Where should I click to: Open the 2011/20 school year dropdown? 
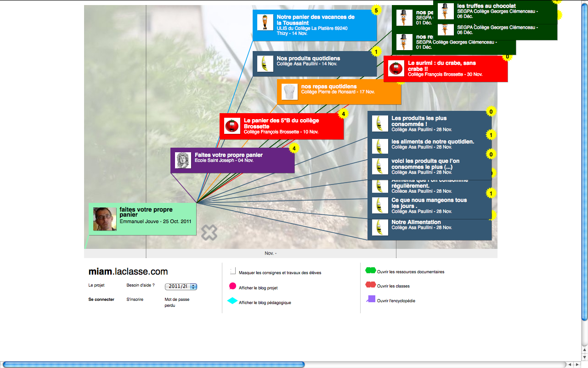tap(181, 287)
